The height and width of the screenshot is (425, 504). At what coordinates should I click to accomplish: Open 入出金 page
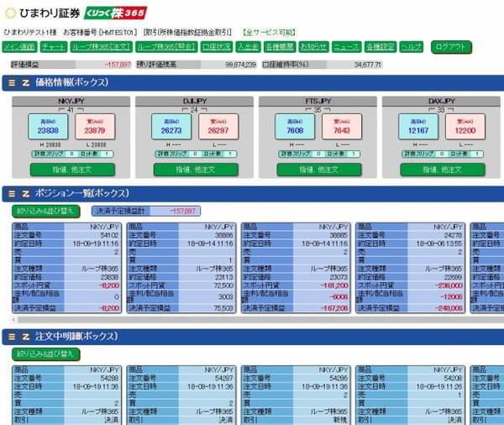[x=248, y=47]
